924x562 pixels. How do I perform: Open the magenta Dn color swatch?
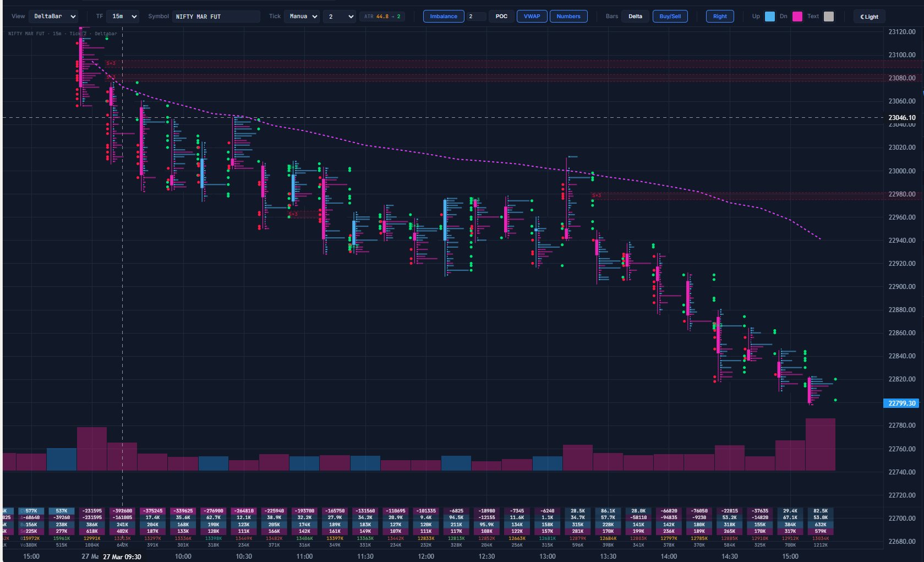(797, 17)
